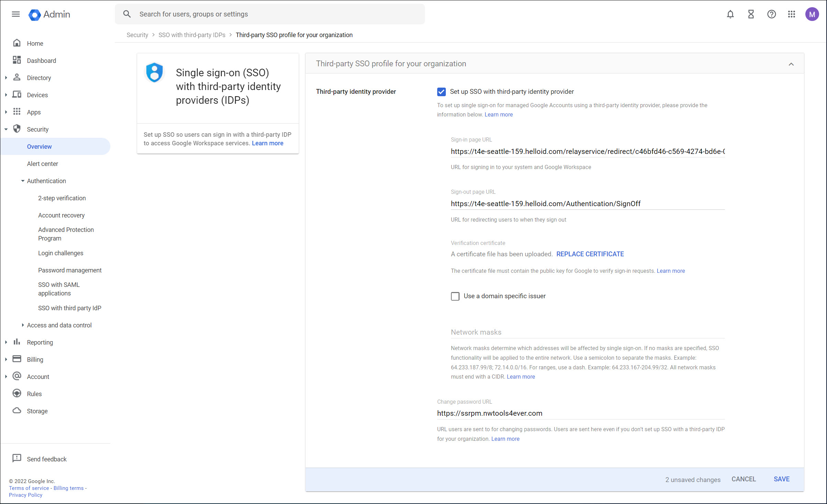Open the main hamburger menu
Screen dimensions: 827x504
16,14
